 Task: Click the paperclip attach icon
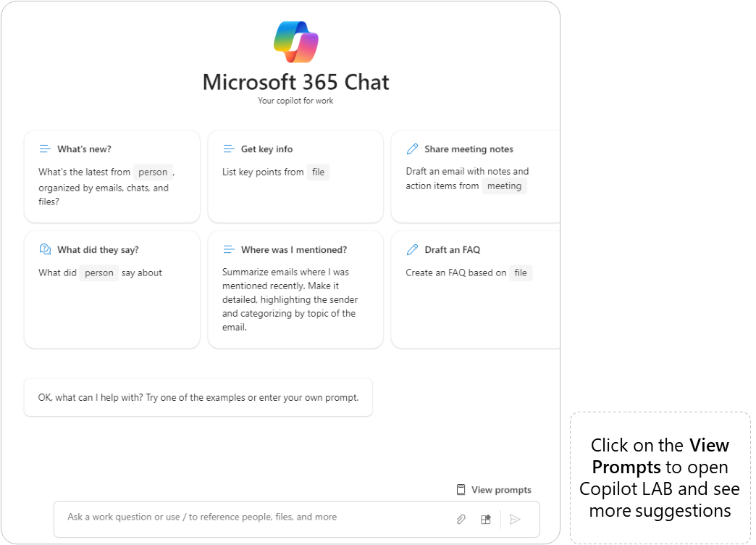point(461,519)
